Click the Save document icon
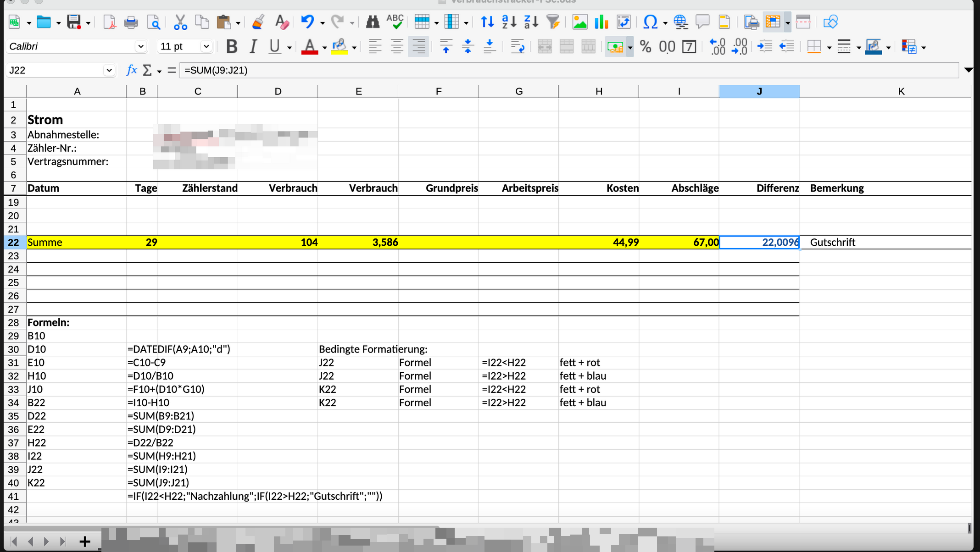The image size is (980, 552). point(74,22)
